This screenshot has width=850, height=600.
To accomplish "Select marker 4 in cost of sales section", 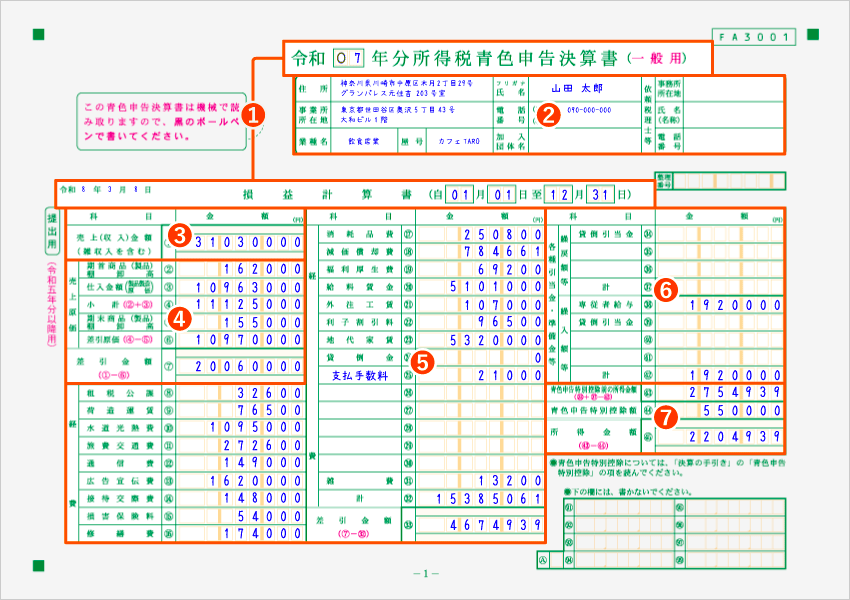I will (179, 318).
